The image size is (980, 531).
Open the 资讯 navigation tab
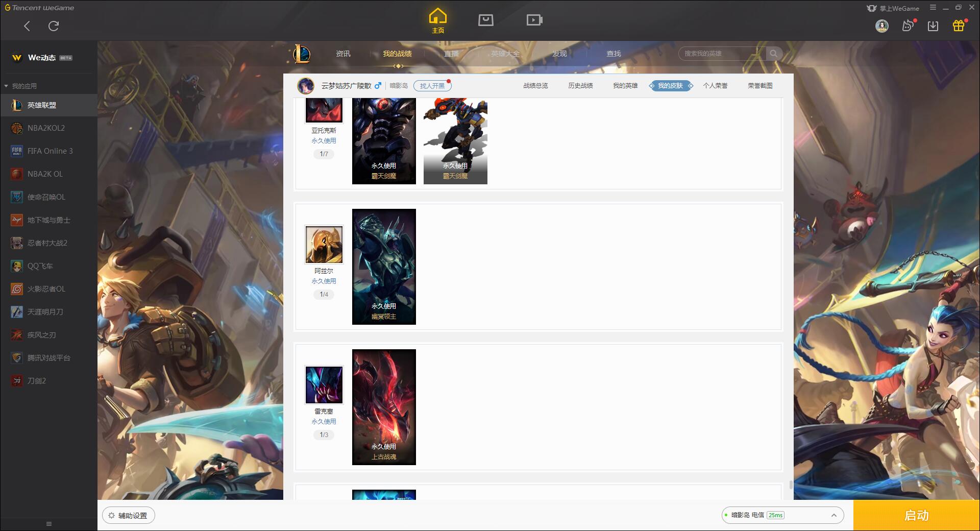tap(343, 54)
